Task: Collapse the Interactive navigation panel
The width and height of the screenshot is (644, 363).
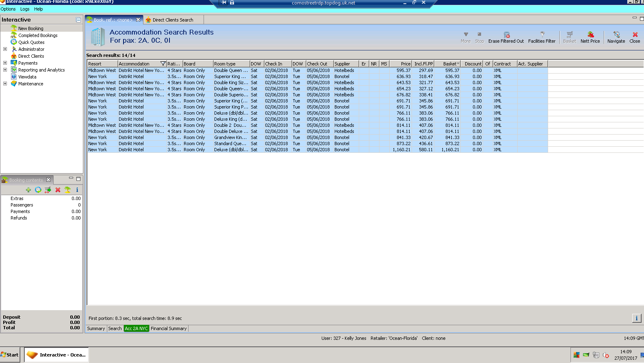Action: click(78, 20)
